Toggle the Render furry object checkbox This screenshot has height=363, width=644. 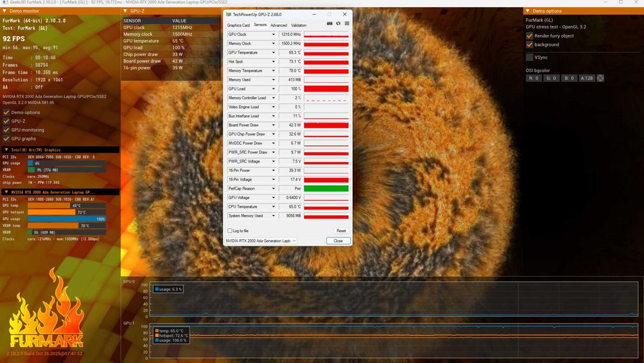click(529, 35)
